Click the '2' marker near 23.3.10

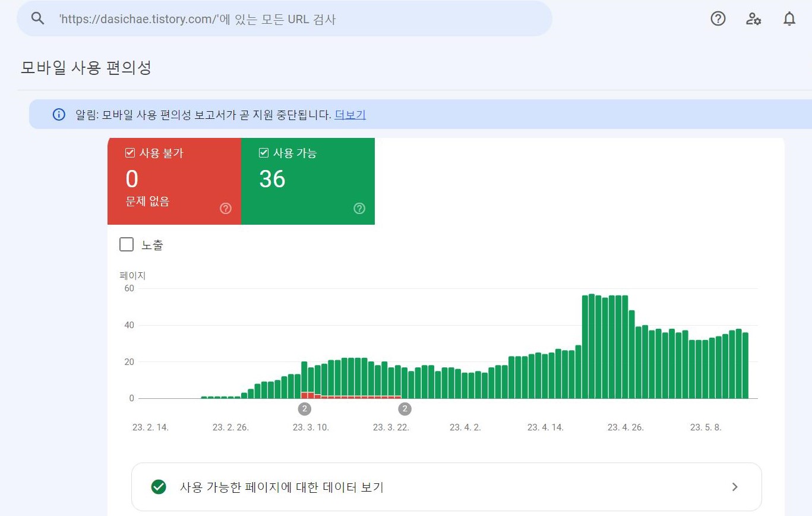(x=305, y=408)
